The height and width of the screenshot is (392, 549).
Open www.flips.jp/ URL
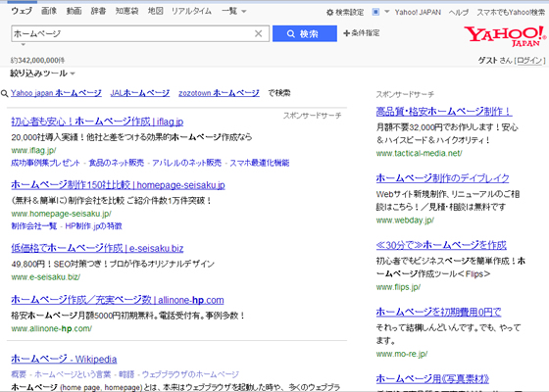pyautogui.click(x=398, y=287)
